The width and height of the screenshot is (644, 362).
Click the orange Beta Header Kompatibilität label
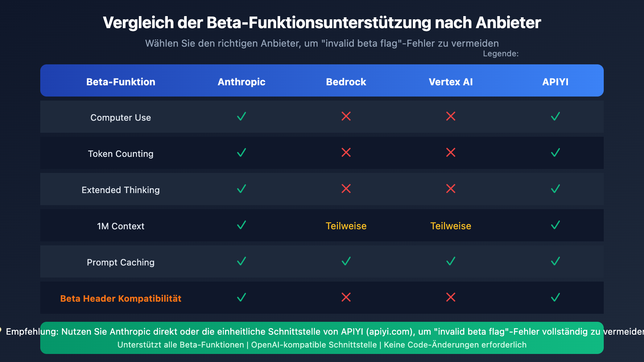point(121,298)
